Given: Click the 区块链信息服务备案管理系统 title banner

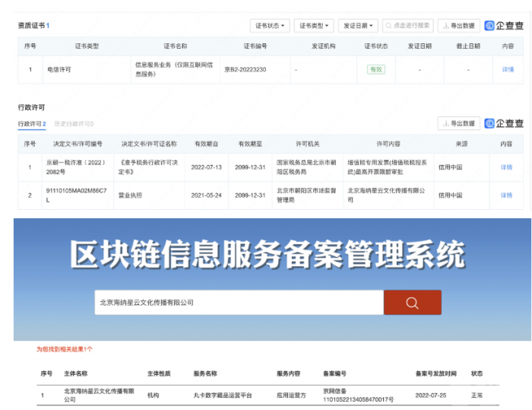Looking at the screenshot, I should pos(268,255).
